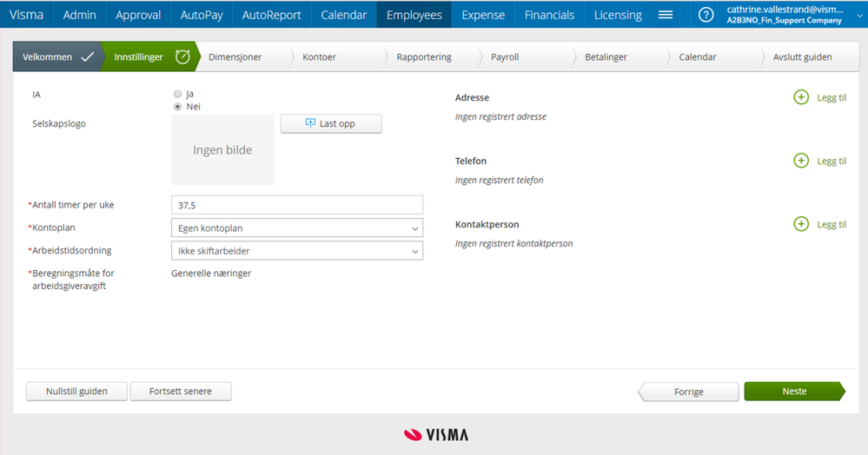Viewport: 868px width, 455px height.
Task: Open the Arbeidstidsordning dropdown
Action: [296, 251]
